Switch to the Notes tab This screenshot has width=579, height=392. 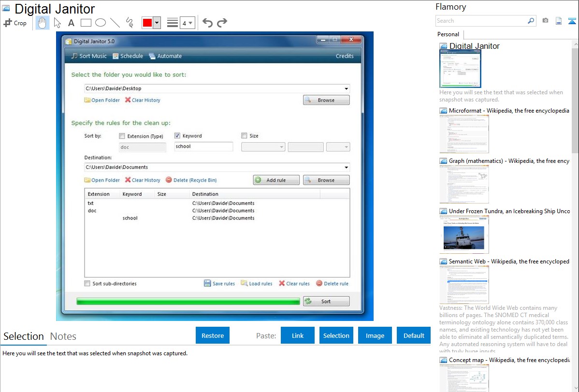click(x=63, y=336)
